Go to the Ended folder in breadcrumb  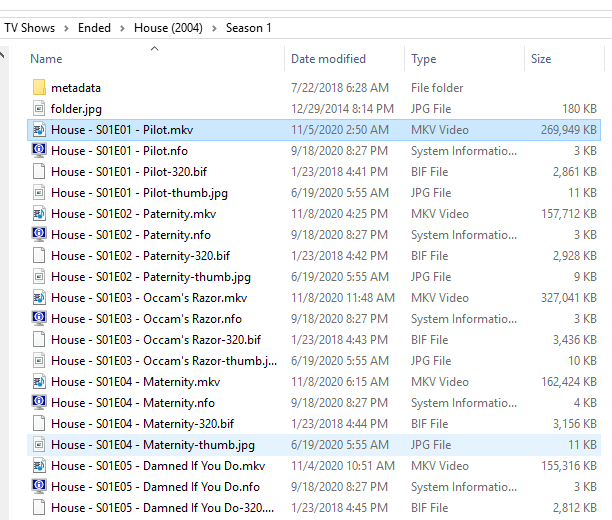tap(95, 28)
